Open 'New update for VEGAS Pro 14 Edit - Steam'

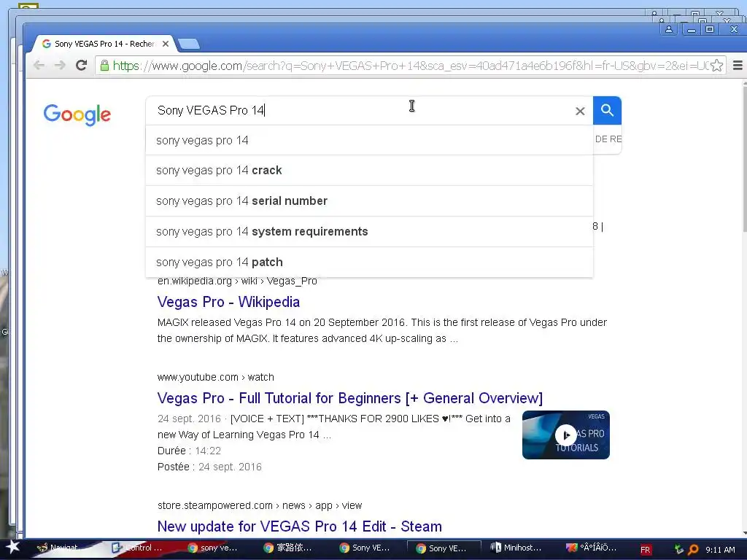299,526
